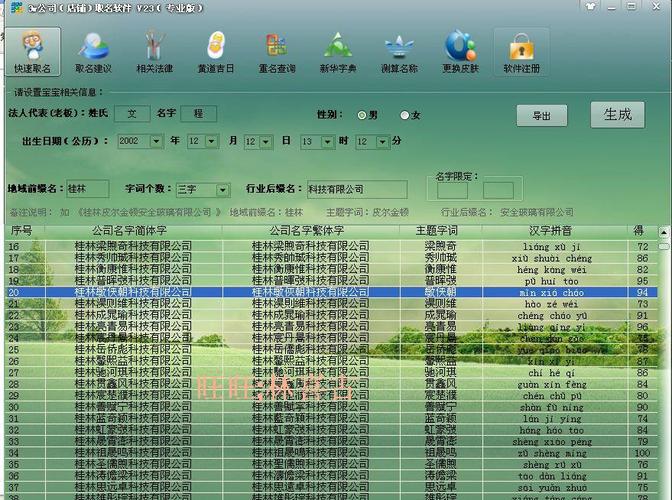Select row 34 桂林祖晟鸣科技有限公司
The image size is (672, 500).
click(x=331, y=453)
